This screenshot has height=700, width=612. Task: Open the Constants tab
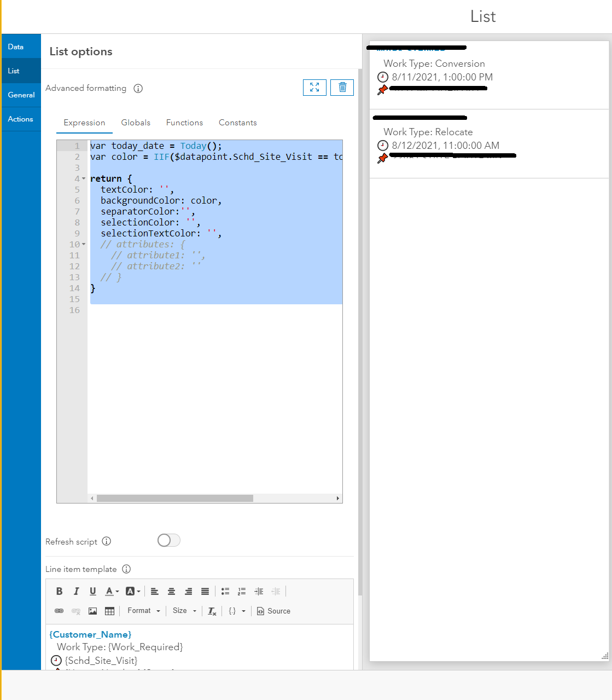pyautogui.click(x=237, y=123)
